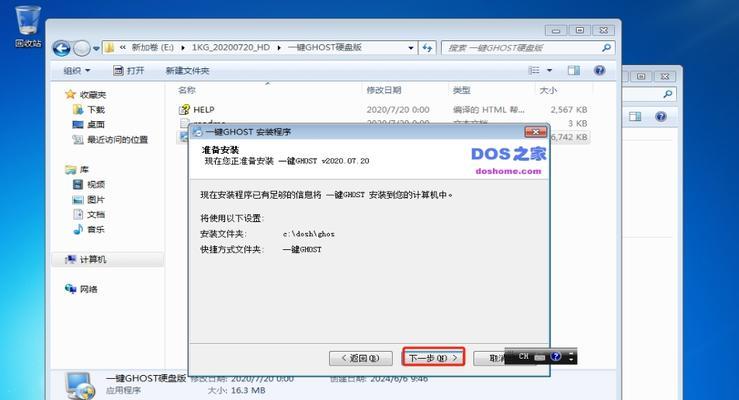
Task: Close the 一键GHOST 安装程序 dialog
Action: (535, 132)
